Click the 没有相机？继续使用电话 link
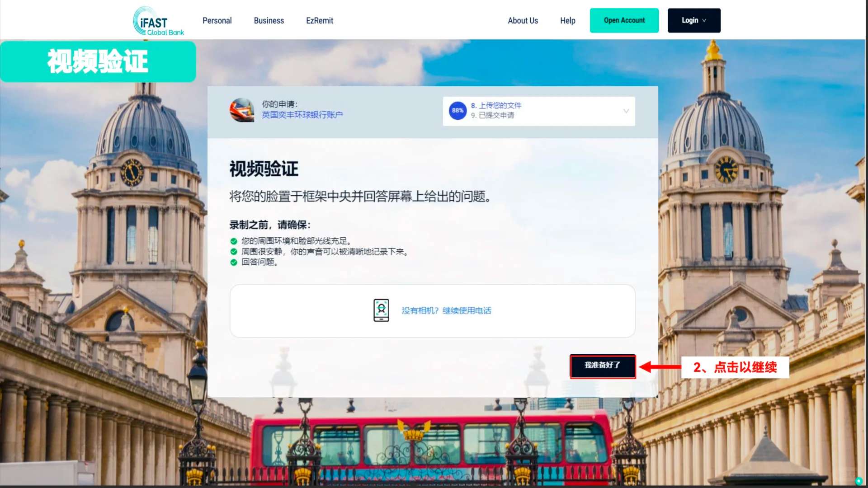This screenshot has height=488, width=868. pyautogui.click(x=446, y=310)
